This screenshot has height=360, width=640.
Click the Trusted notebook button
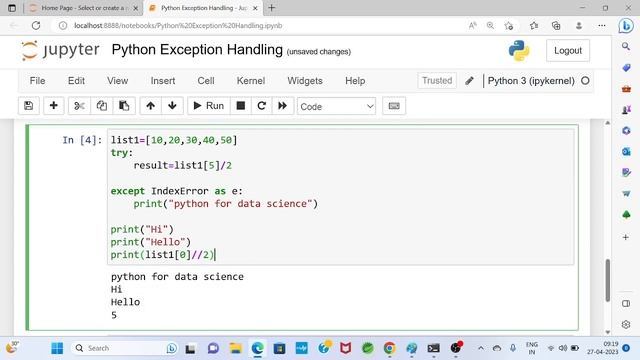(437, 80)
